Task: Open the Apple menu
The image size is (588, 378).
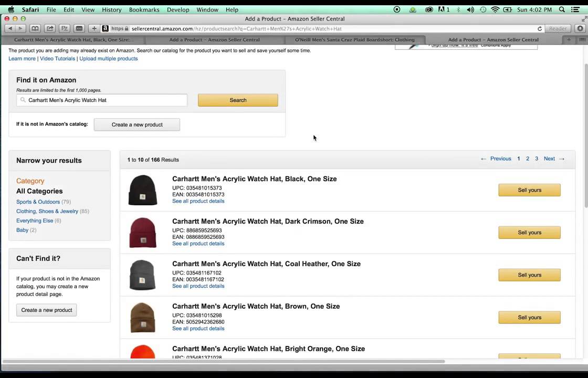Action: pyautogui.click(x=11, y=9)
